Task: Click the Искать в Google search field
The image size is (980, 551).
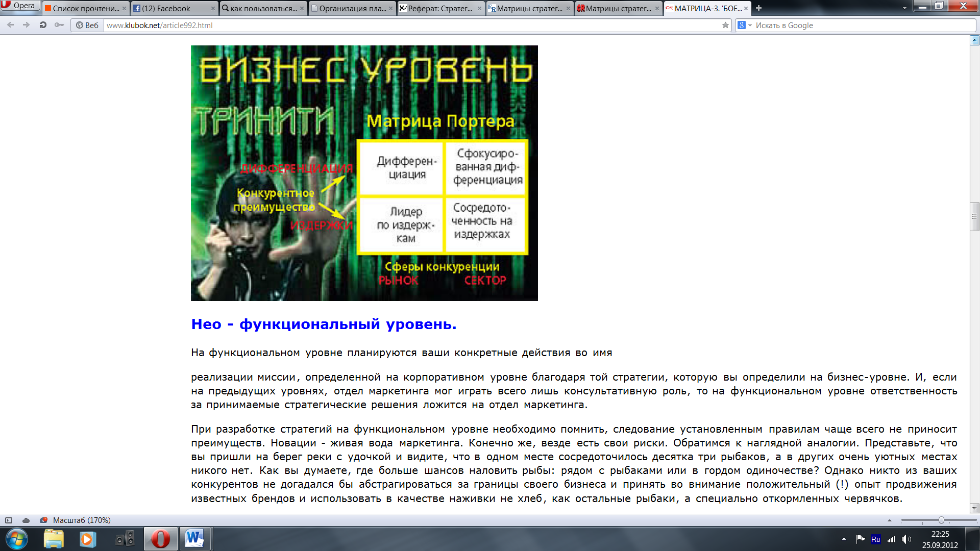Action: pos(865,25)
